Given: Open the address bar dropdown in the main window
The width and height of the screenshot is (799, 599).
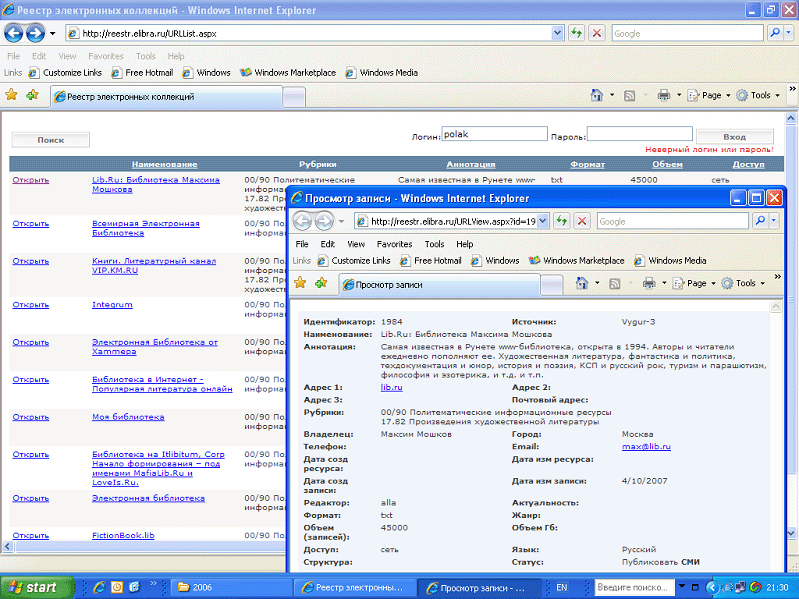Looking at the screenshot, I should [x=558, y=33].
